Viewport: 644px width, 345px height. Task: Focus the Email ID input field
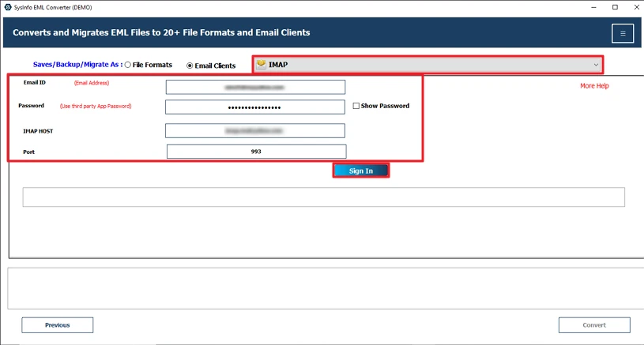255,87
